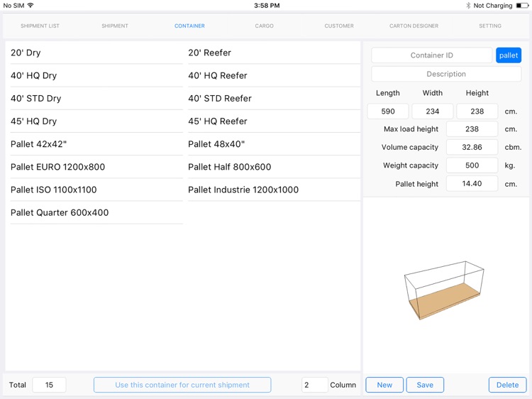This screenshot has width=532, height=399.
Task: Switch to the Shipment tab
Action: (115, 26)
